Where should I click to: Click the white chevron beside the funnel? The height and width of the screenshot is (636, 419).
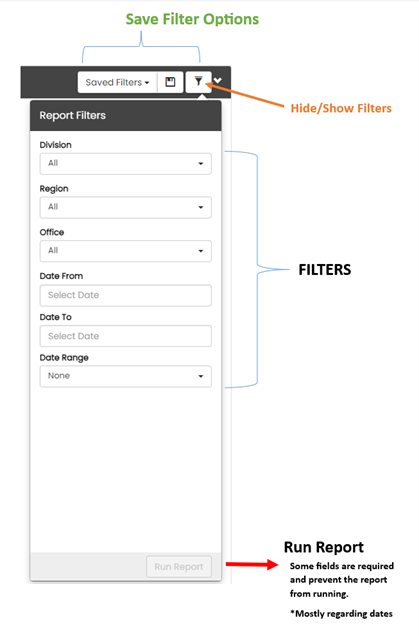click(x=218, y=81)
